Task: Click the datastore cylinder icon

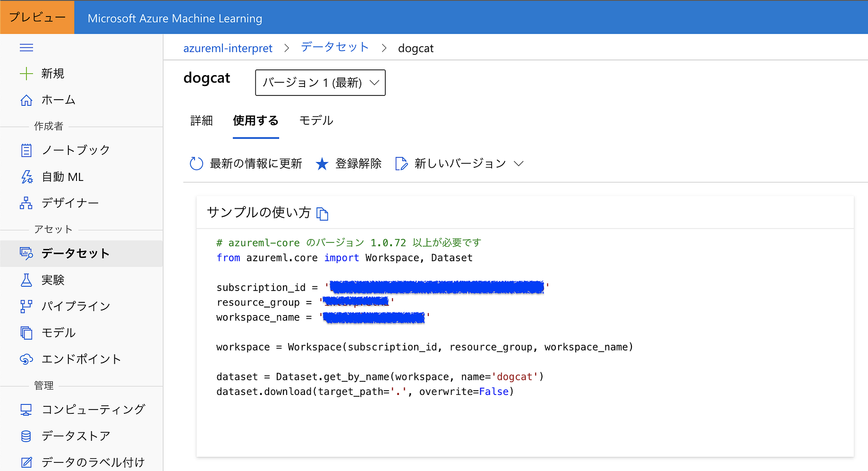Action: (x=26, y=436)
